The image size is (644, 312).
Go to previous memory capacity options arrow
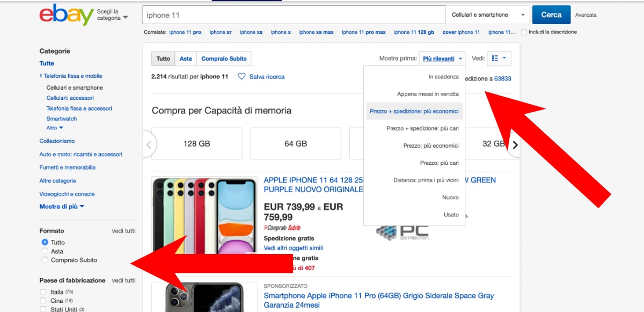(149, 144)
